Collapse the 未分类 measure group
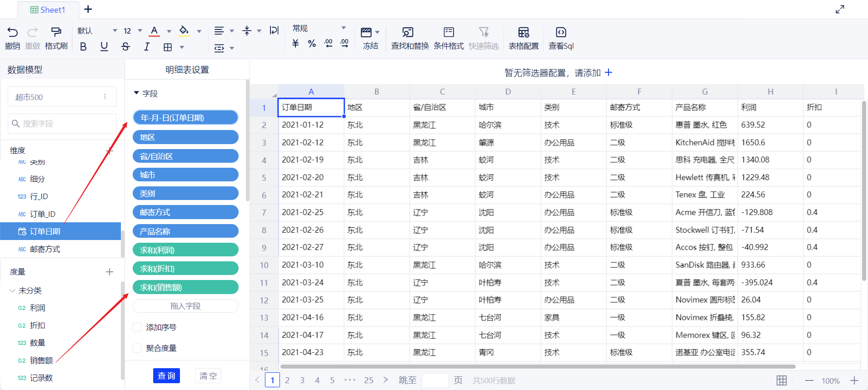This screenshot has height=390, width=868. click(x=13, y=290)
